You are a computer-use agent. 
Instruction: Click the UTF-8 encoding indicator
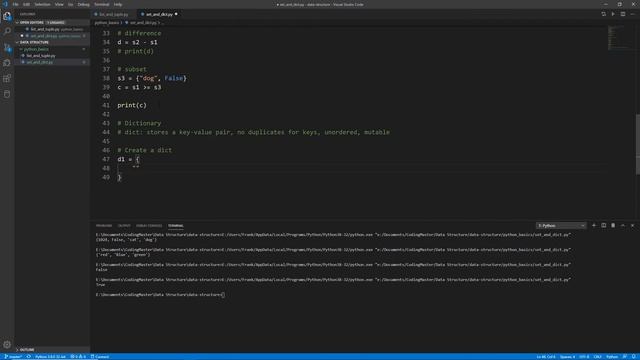(x=584, y=357)
